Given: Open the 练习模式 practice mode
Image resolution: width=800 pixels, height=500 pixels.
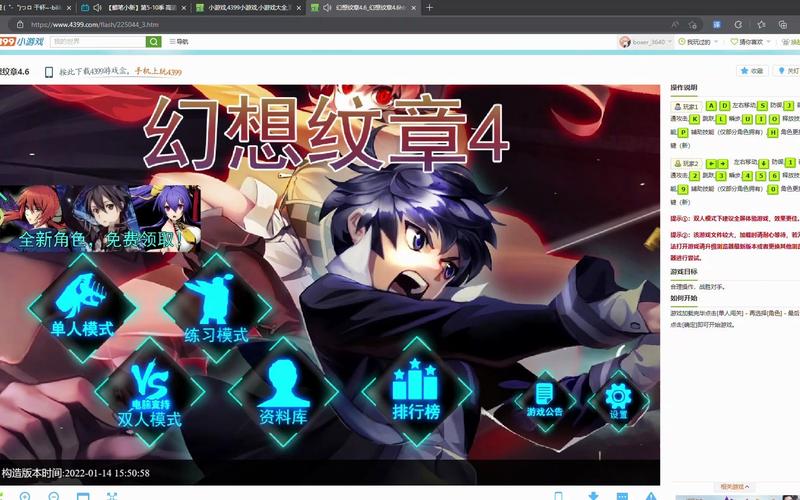Looking at the screenshot, I should click(216, 308).
